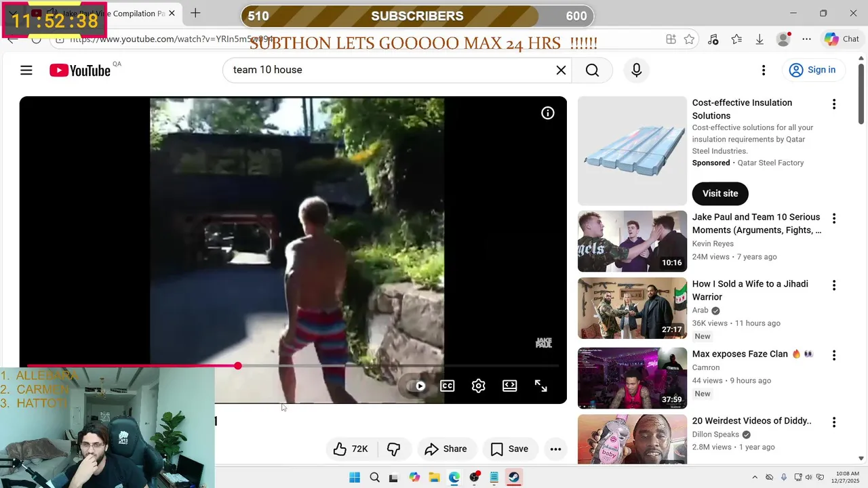Click the browser address bar URL
The image size is (868, 488).
coord(171,39)
